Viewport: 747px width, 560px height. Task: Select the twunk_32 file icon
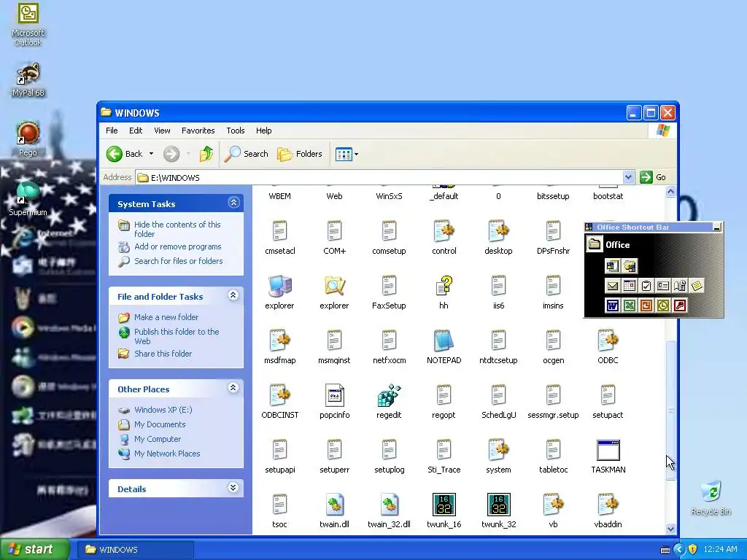click(498, 505)
